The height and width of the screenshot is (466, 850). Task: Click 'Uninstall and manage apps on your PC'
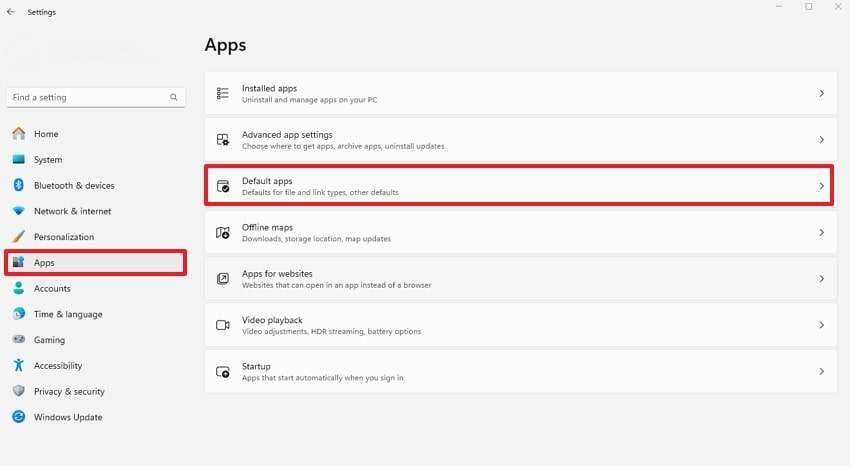pos(310,100)
